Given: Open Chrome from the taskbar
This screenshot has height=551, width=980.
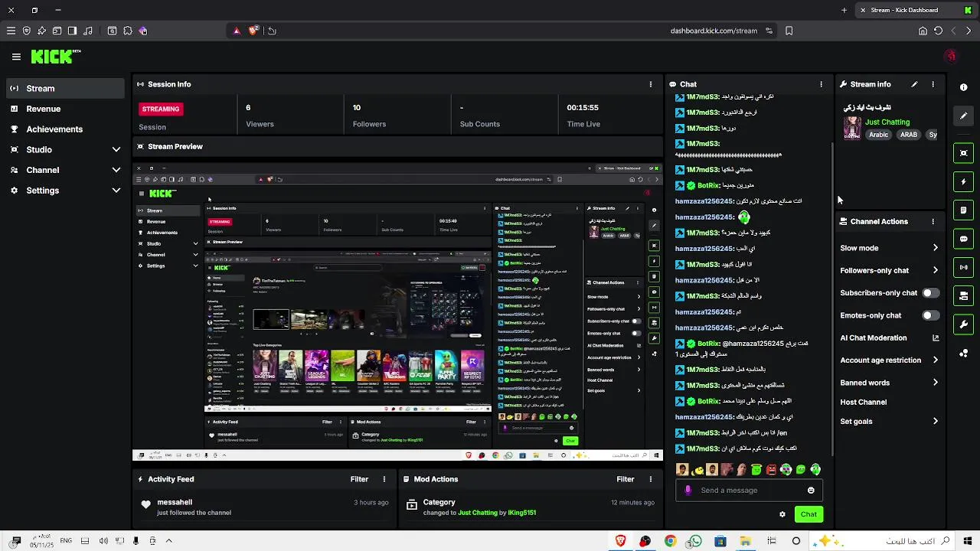Looking at the screenshot, I should tap(670, 541).
